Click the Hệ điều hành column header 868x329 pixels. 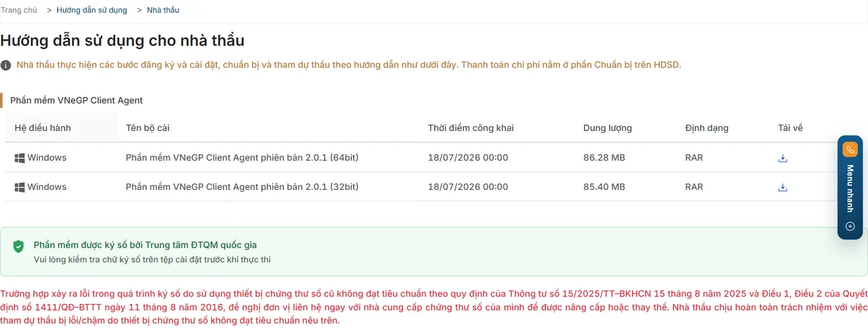tap(43, 128)
